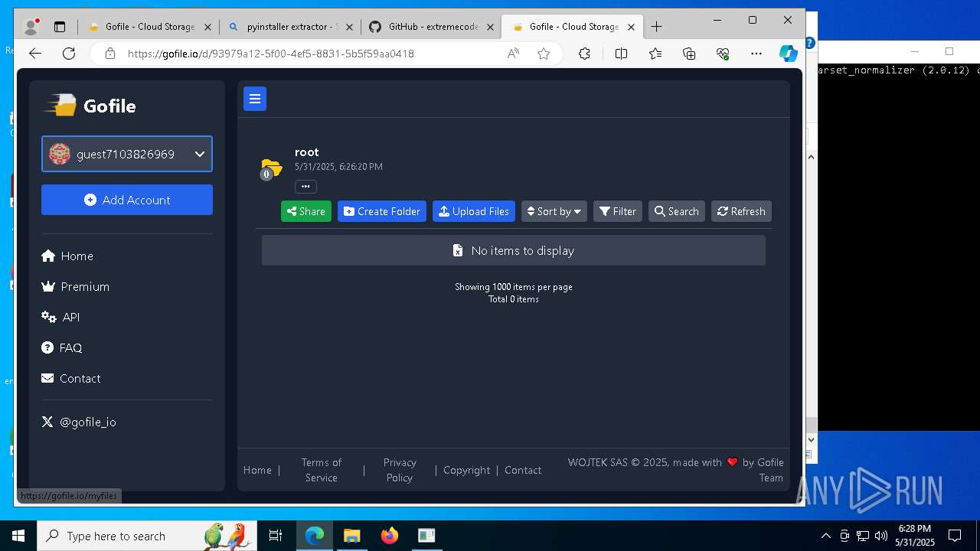
Task: Open the footer Contact link
Action: click(x=523, y=470)
